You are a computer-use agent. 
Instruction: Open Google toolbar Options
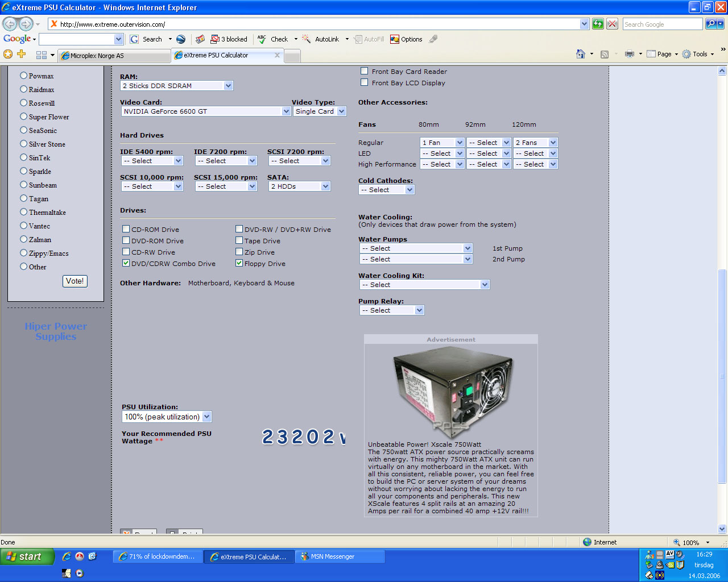(406, 39)
